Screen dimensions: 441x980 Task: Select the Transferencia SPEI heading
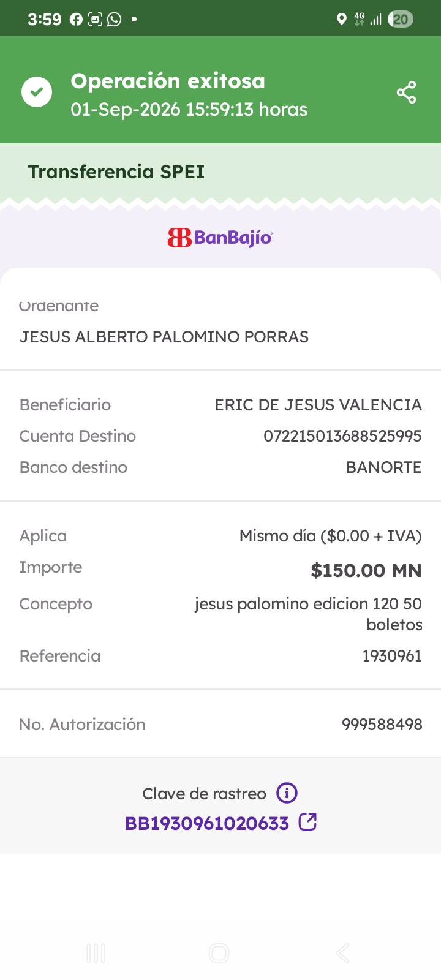click(x=116, y=172)
